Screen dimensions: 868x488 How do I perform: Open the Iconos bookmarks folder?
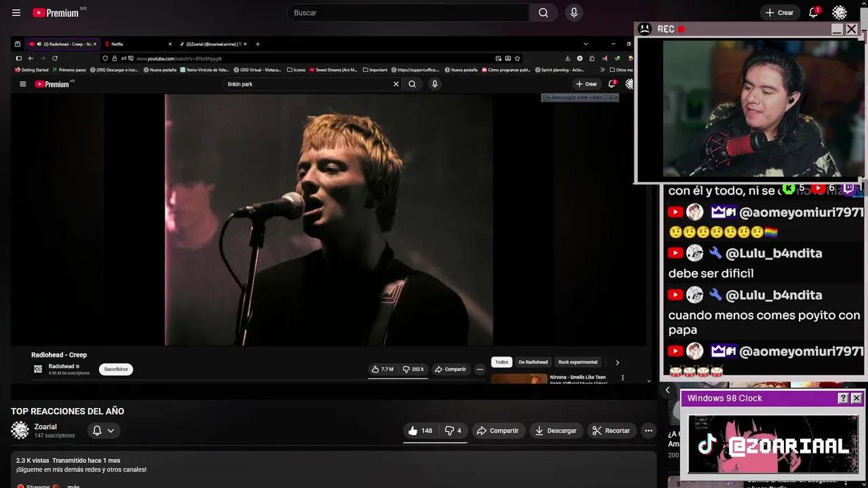click(x=296, y=70)
